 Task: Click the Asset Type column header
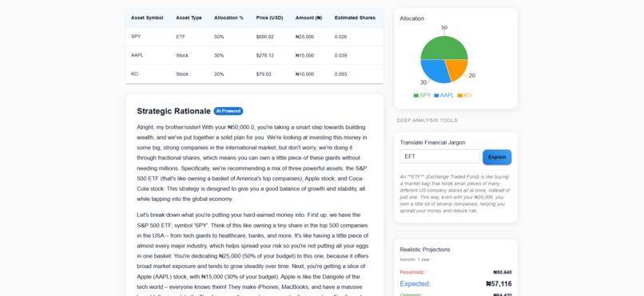[189, 18]
